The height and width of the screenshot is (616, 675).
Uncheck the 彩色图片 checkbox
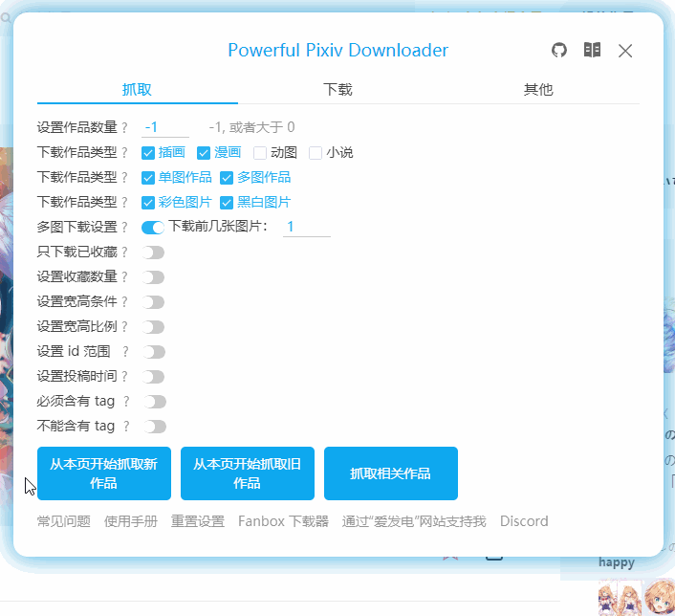[x=148, y=203]
